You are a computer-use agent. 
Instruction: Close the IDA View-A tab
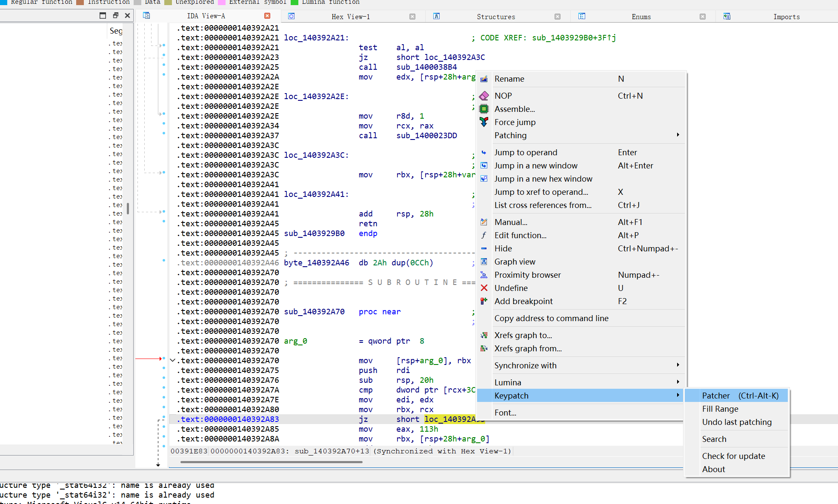pos(267,16)
